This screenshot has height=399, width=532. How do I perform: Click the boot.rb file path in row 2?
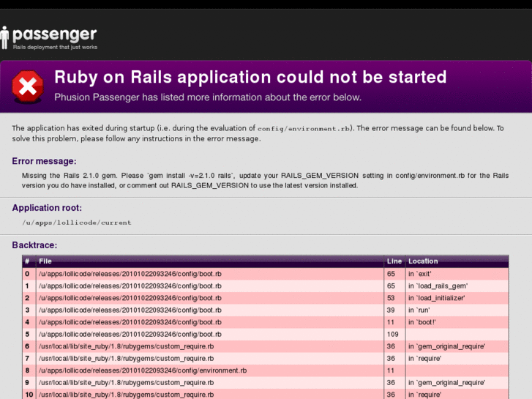coord(130,298)
